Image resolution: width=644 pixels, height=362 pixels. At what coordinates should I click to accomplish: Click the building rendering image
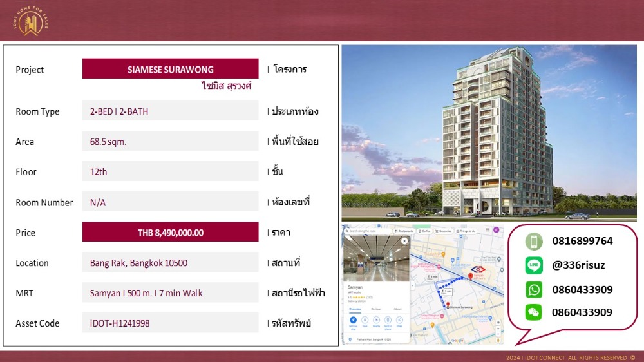489,133
